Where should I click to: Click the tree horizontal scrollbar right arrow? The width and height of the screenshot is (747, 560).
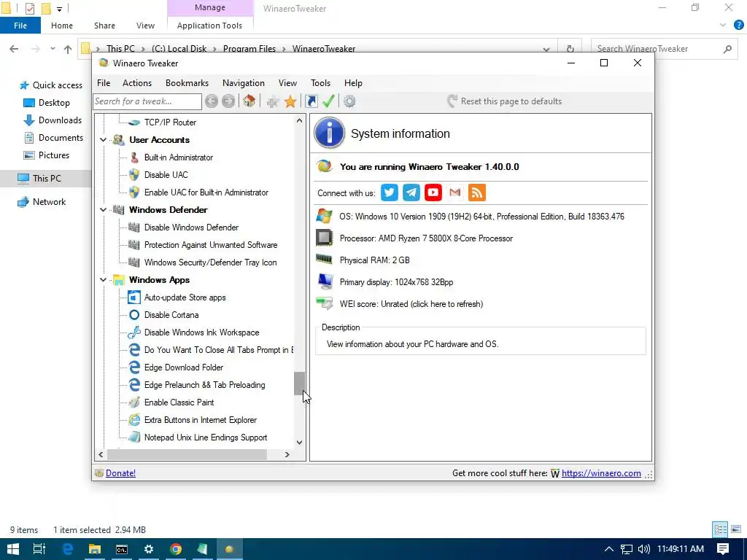(x=287, y=455)
